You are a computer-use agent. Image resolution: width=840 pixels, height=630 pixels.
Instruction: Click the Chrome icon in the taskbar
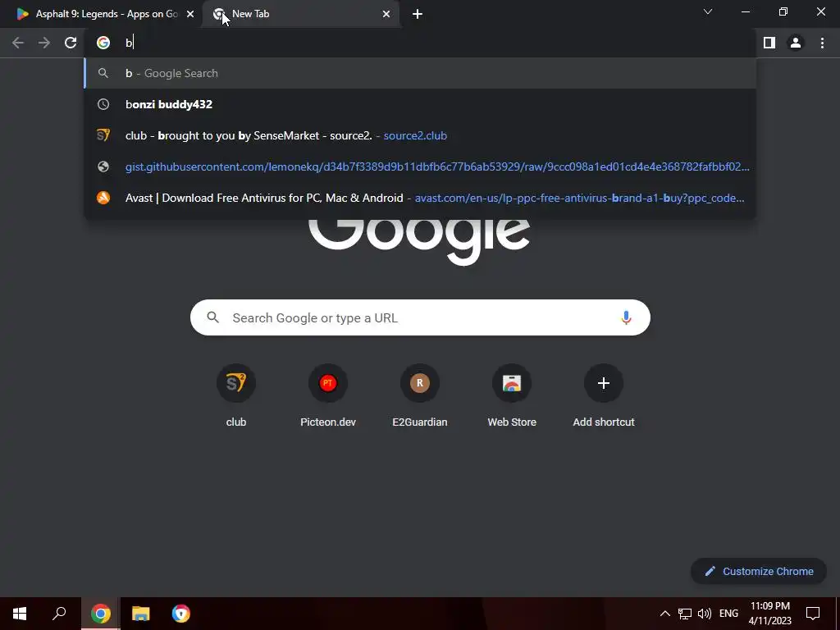(x=101, y=614)
